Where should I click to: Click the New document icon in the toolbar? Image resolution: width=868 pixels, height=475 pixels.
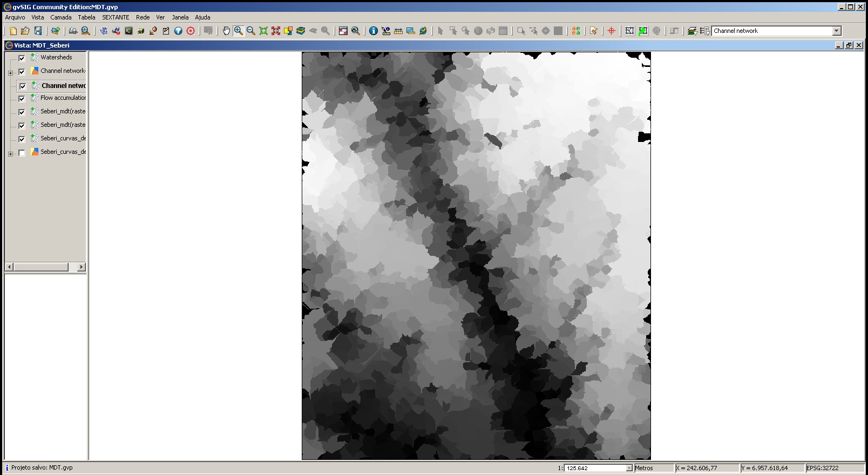(x=13, y=31)
